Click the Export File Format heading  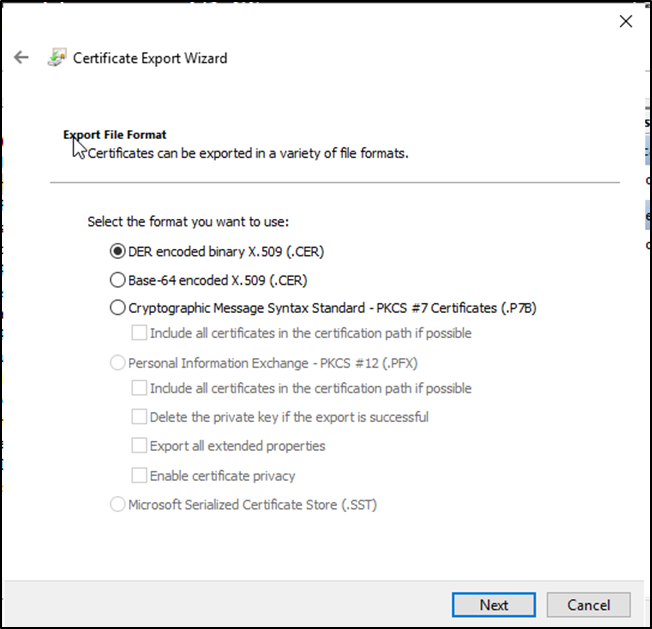(115, 134)
